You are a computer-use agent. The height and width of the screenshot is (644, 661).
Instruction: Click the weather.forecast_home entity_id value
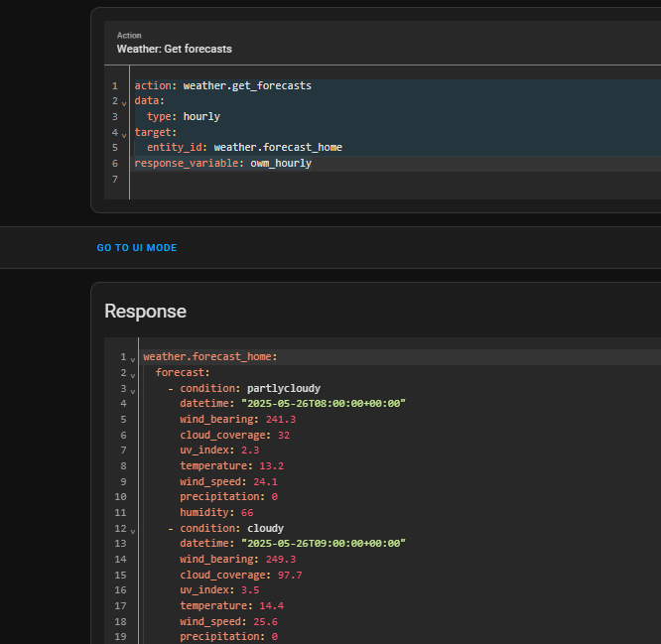coord(278,148)
